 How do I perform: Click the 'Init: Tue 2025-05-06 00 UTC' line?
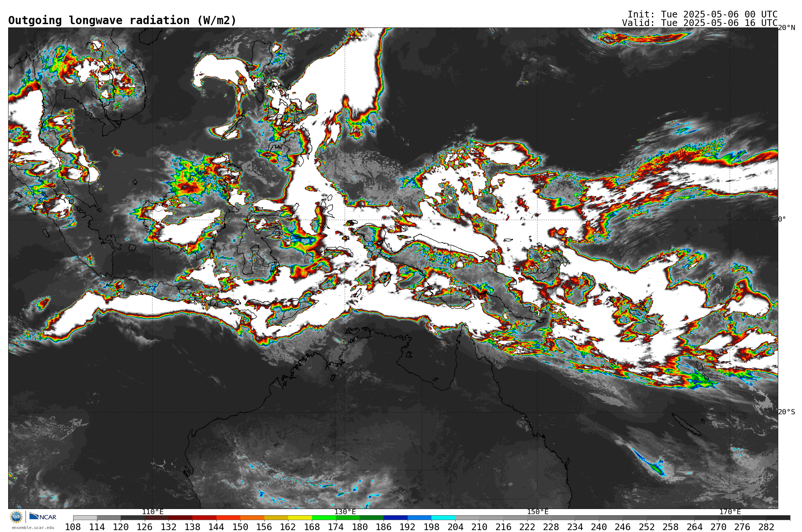(702, 14)
